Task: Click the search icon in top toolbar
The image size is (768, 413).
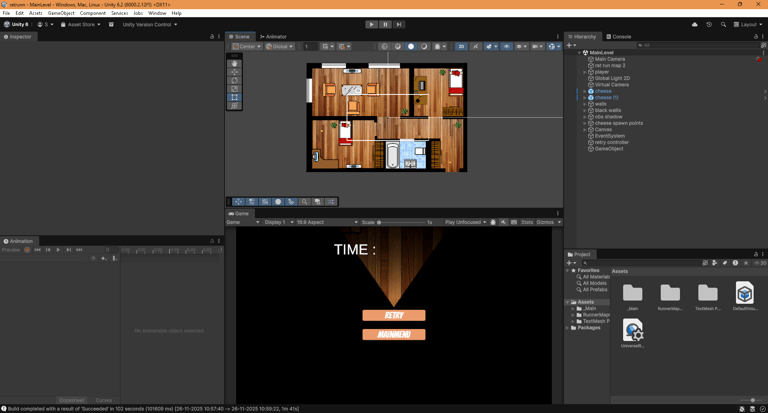Action: coord(723,24)
